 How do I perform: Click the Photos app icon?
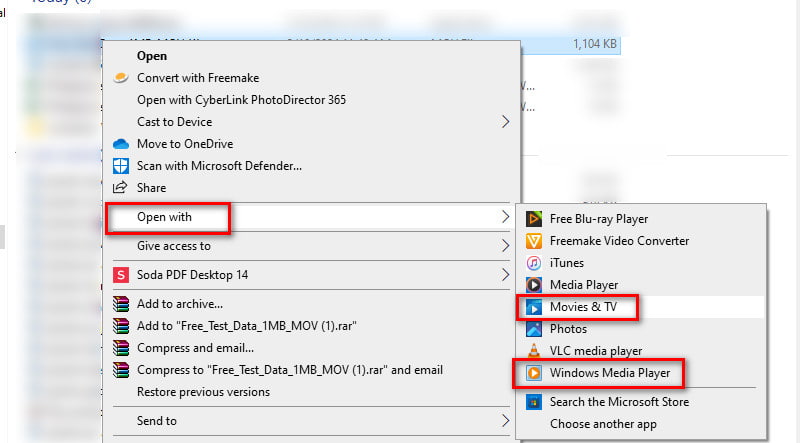pos(534,329)
